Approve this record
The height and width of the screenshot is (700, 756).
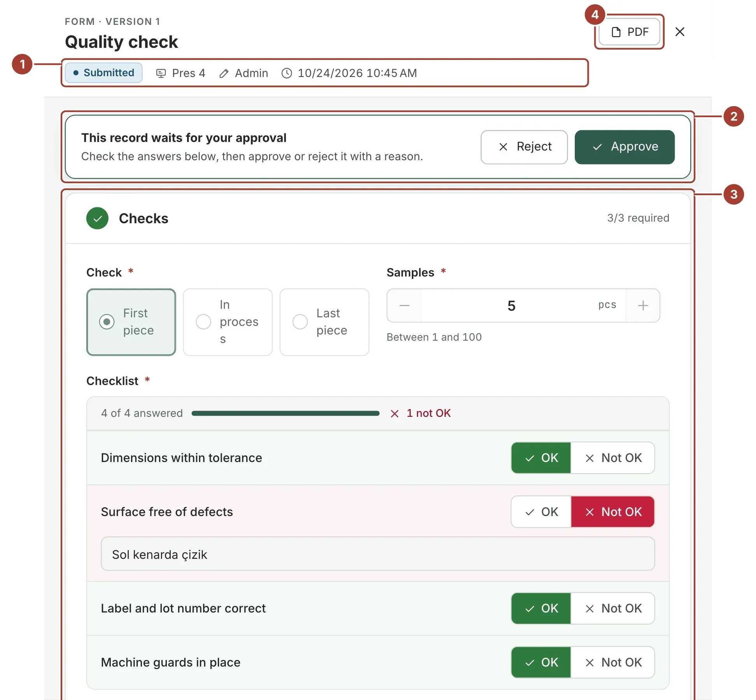625,147
